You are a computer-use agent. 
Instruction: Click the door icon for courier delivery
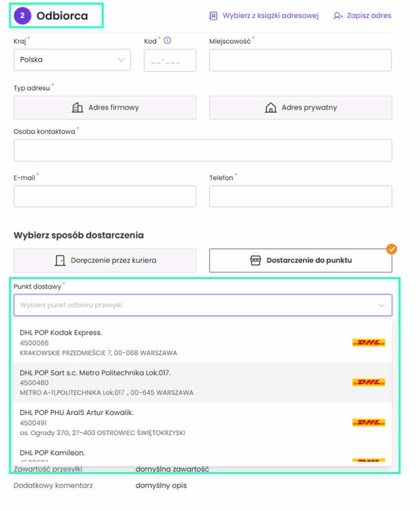(60, 260)
